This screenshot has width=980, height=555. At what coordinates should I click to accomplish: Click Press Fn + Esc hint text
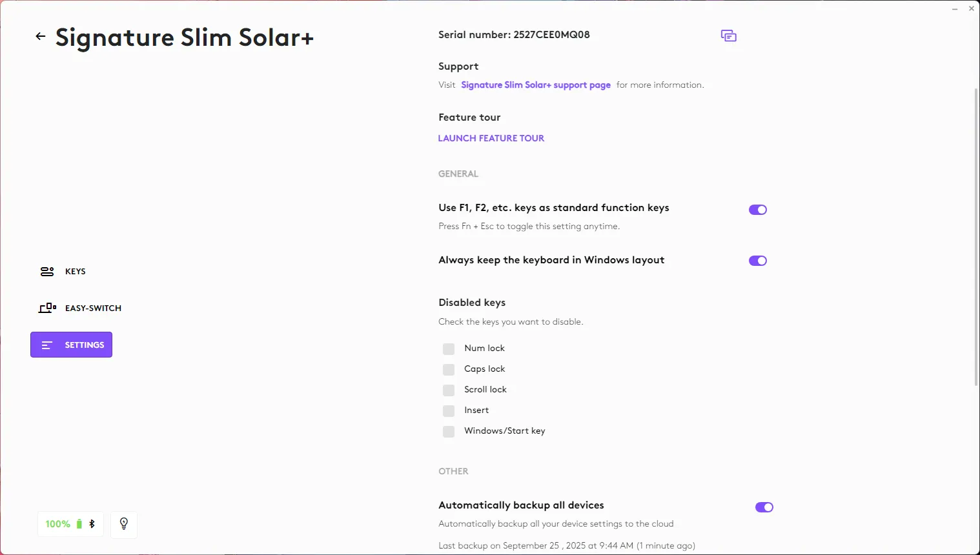point(529,227)
